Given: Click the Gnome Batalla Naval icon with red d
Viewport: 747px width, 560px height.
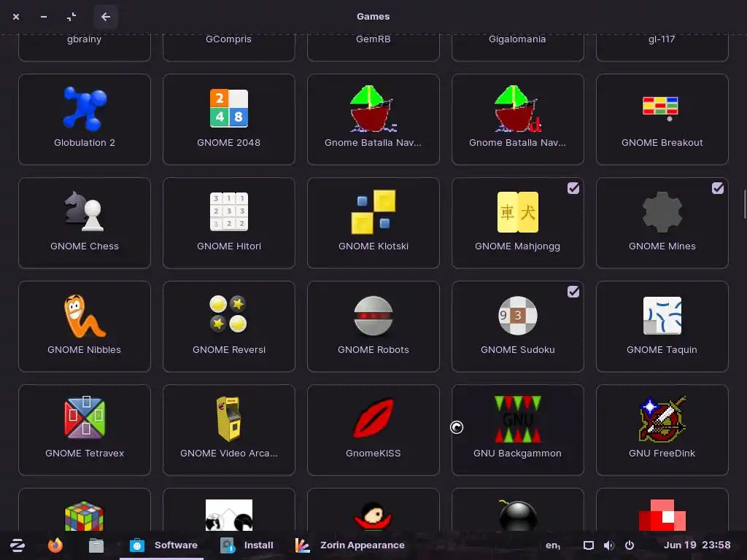Looking at the screenshot, I should tap(518, 109).
